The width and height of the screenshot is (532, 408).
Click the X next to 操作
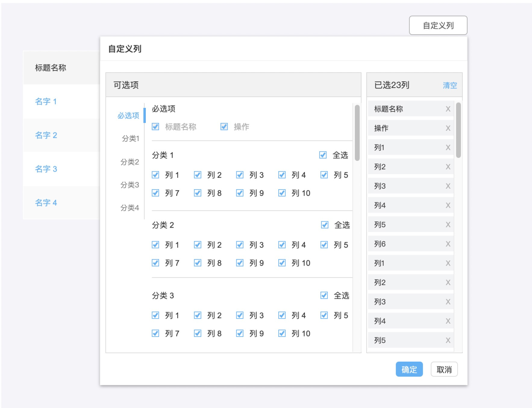click(x=448, y=128)
